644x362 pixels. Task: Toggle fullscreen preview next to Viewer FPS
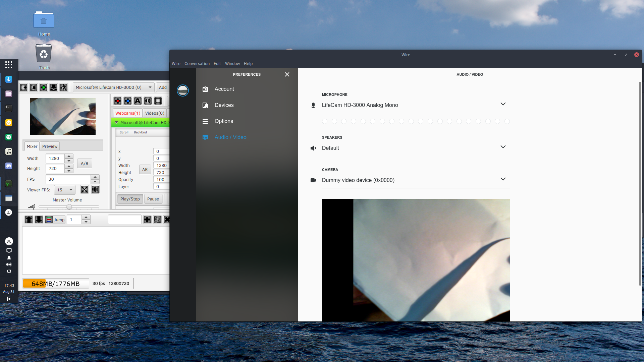pos(84,189)
